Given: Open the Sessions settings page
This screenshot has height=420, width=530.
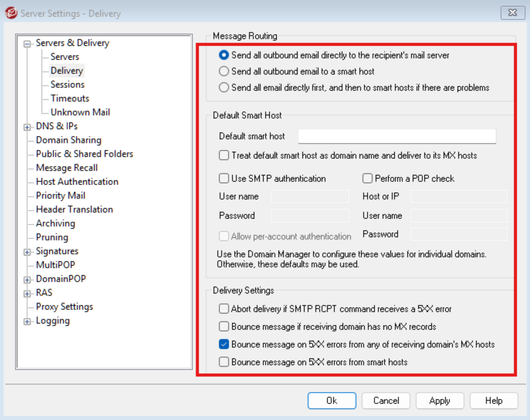Looking at the screenshot, I should tap(67, 84).
